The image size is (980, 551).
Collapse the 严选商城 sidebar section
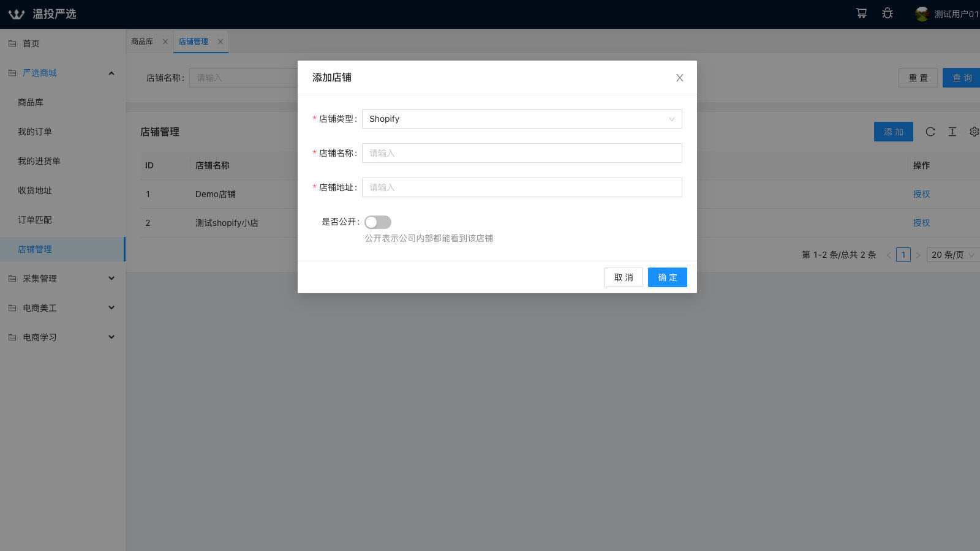click(62, 73)
